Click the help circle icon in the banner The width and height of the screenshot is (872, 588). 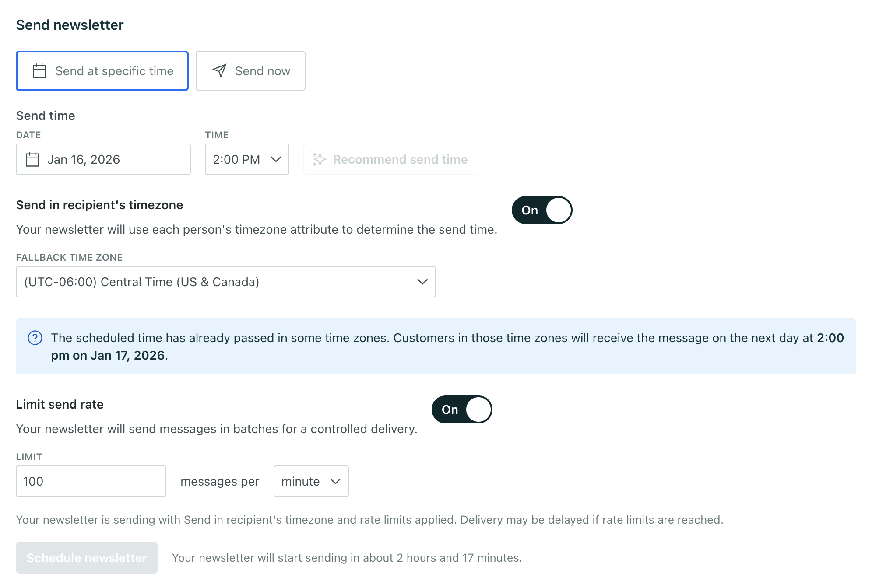tap(35, 337)
